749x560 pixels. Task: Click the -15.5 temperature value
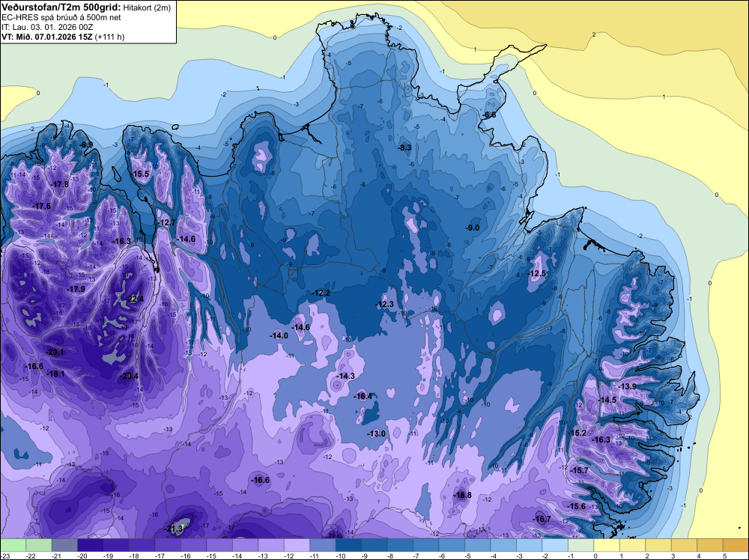[141, 174]
